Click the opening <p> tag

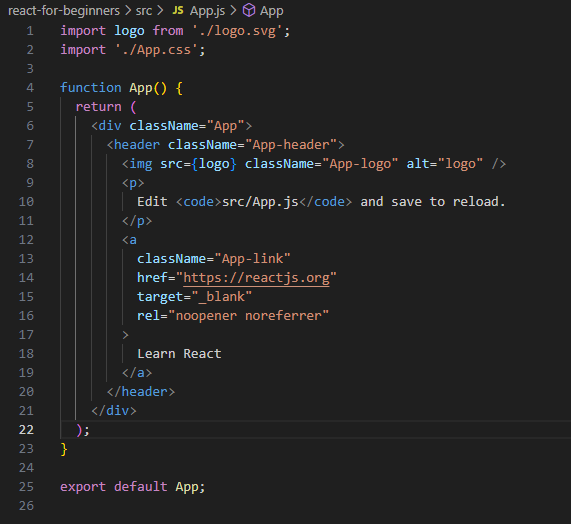point(133,183)
